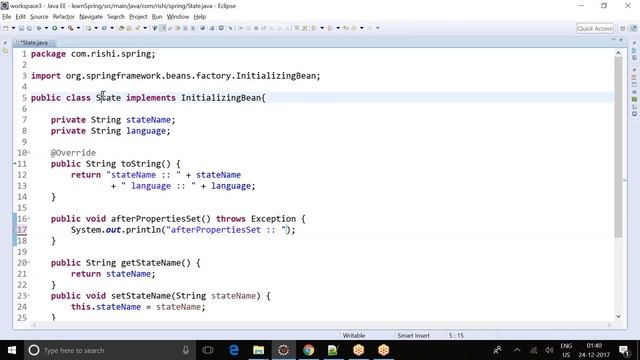Image resolution: width=640 pixels, height=360 pixels.
Task: Select the State.java editor tab
Action: tap(34, 42)
